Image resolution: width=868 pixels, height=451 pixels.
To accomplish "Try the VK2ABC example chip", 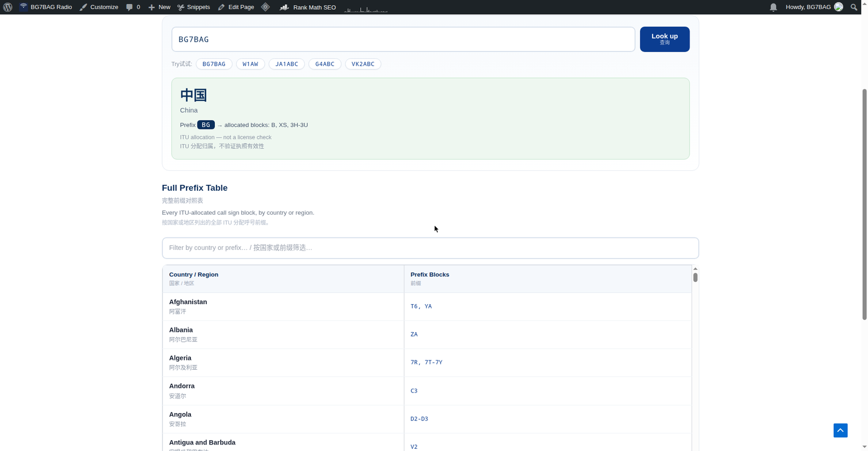I will (363, 64).
